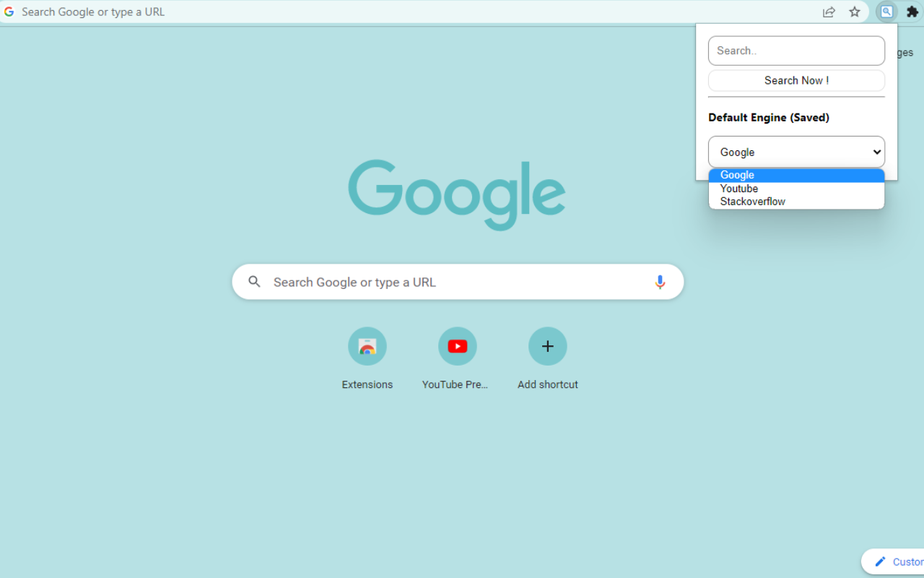Click the Add shortcut plus tile

[x=548, y=346]
